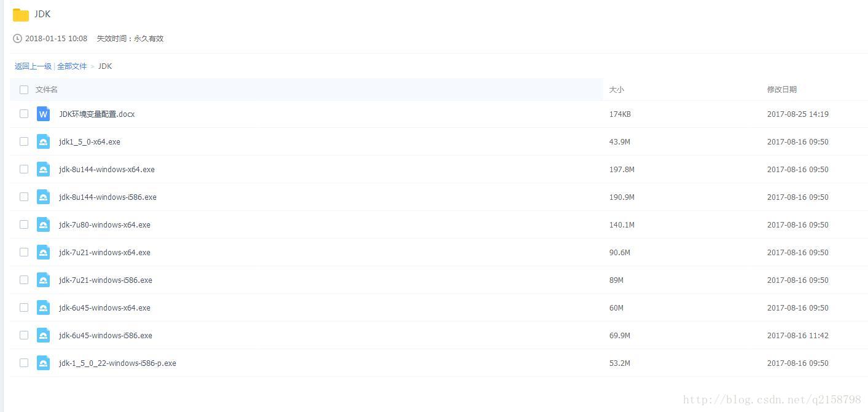Sort by the 文件名 column header
This screenshot has height=412, width=868.
47,90
